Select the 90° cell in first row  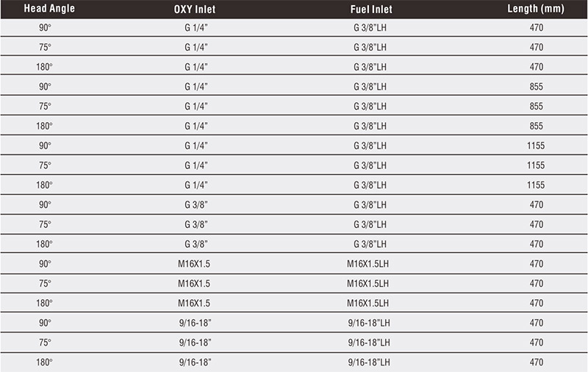click(45, 28)
